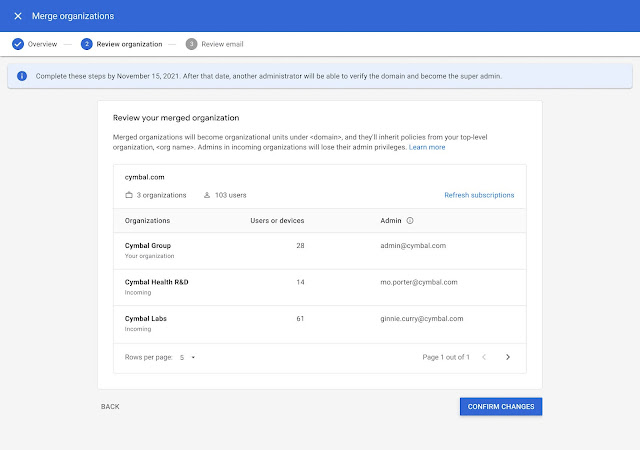The width and height of the screenshot is (640, 450).
Task: Go to the Review email step
Action: coord(222,44)
